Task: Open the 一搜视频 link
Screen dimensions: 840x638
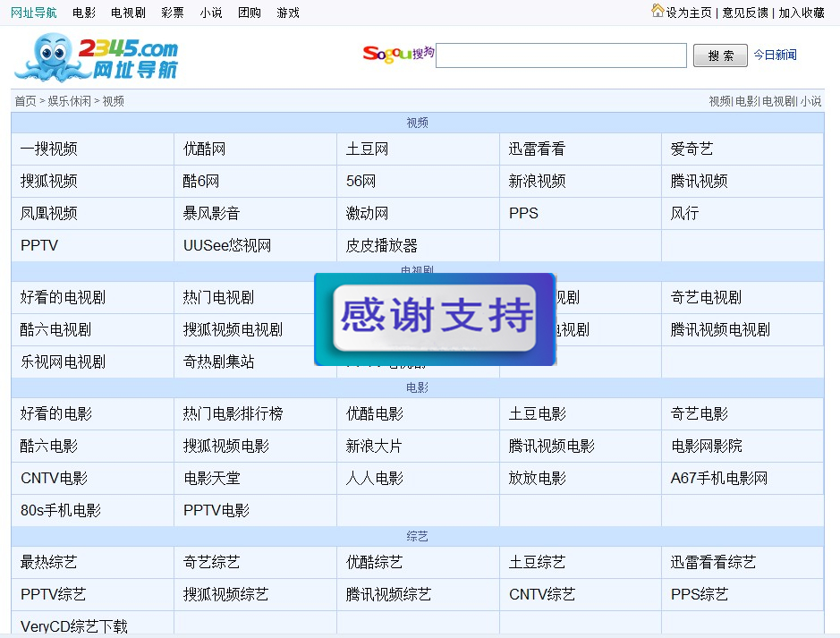Action: [x=48, y=149]
